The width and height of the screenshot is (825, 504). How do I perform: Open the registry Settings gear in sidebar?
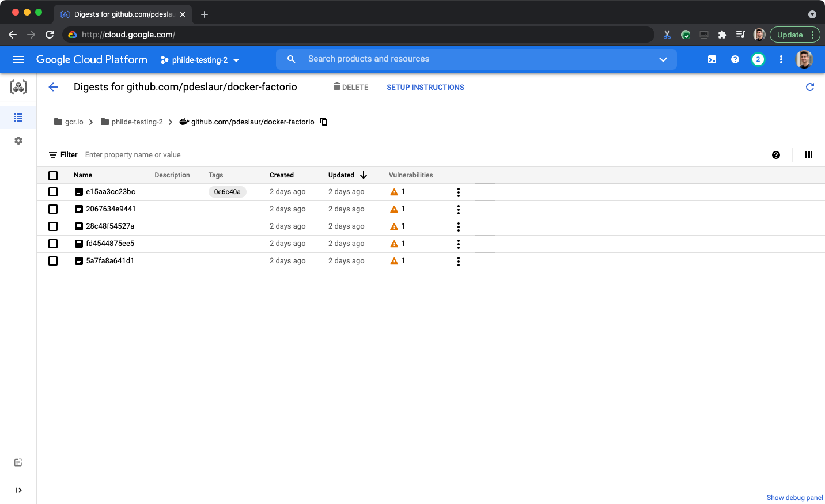pos(18,141)
